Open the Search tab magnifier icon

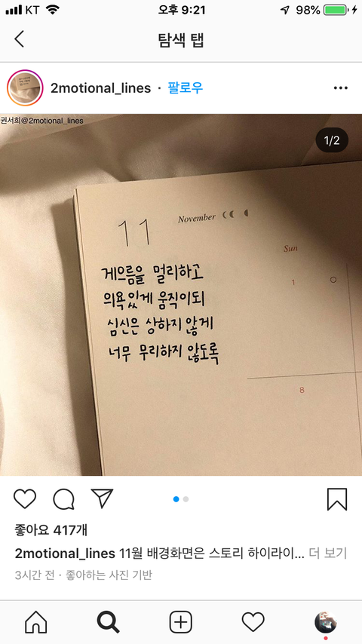coord(108,622)
